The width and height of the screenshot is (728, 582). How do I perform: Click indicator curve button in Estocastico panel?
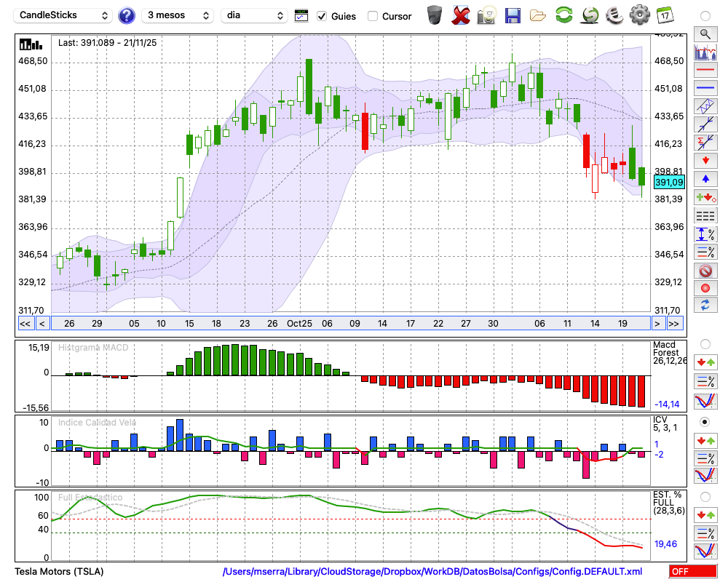(x=705, y=551)
